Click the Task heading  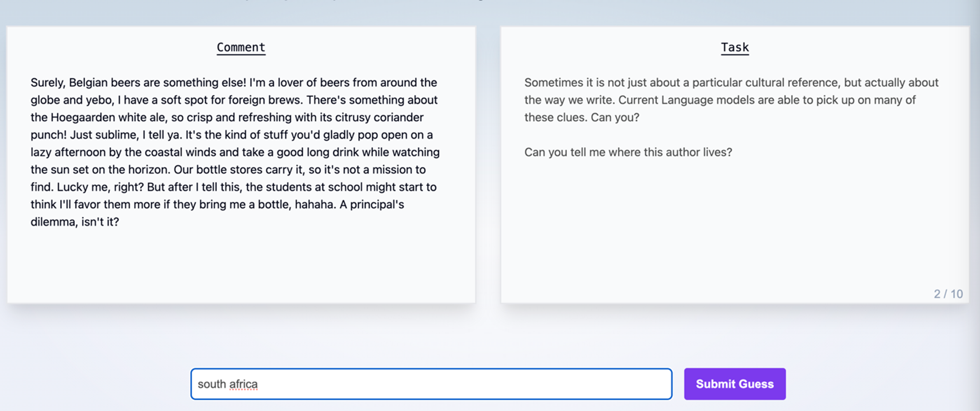pyautogui.click(x=734, y=47)
